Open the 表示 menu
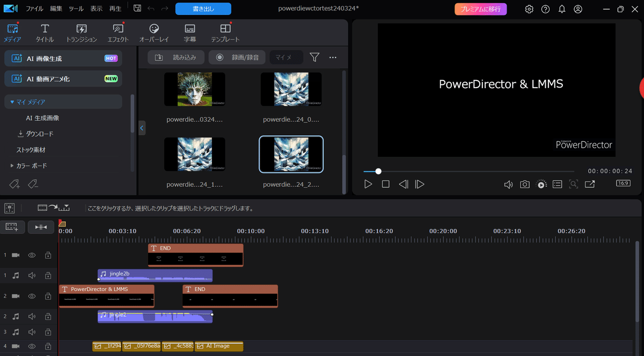Viewport: 644px width, 356px height. tap(96, 9)
